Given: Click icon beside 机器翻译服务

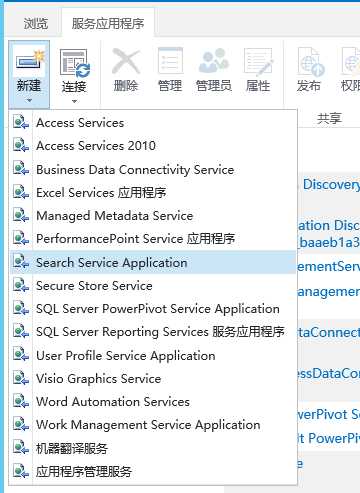Looking at the screenshot, I should click(21, 448).
